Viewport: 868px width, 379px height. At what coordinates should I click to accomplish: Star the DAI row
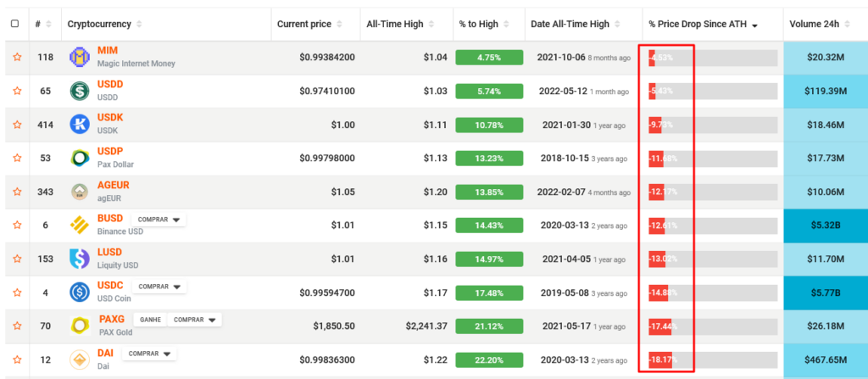pyautogui.click(x=17, y=359)
